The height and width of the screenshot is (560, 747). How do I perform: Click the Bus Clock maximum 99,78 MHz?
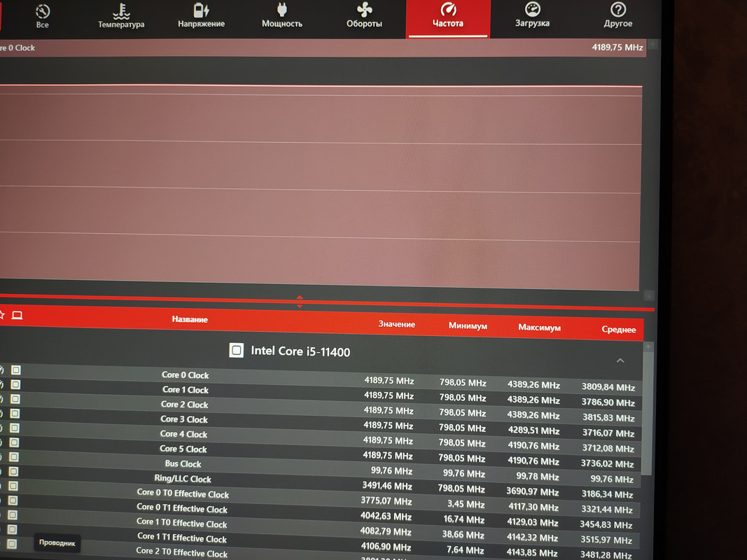pos(538,477)
